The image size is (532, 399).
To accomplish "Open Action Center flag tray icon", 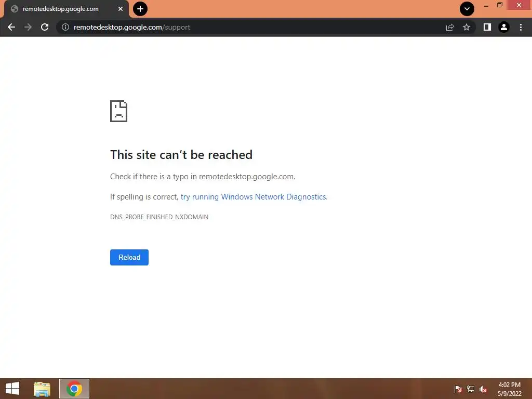I will click(458, 389).
